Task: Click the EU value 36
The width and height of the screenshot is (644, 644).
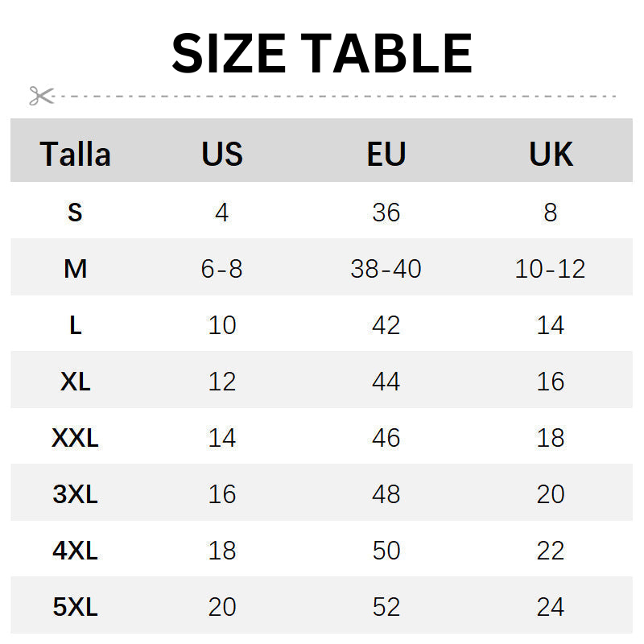Action: tap(386, 213)
